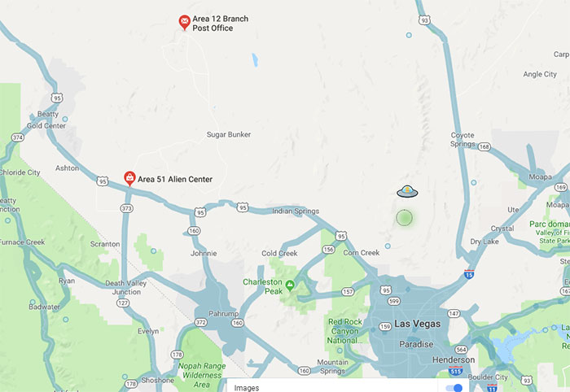Click the Interstate 15 highway shield
Image resolution: width=570 pixels, height=392 pixels.
click(x=469, y=274)
